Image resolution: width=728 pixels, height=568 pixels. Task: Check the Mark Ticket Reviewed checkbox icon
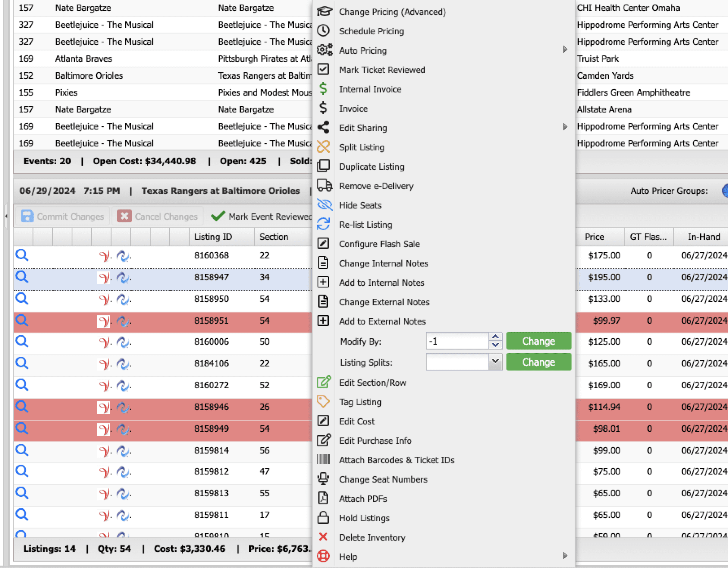coord(323,69)
